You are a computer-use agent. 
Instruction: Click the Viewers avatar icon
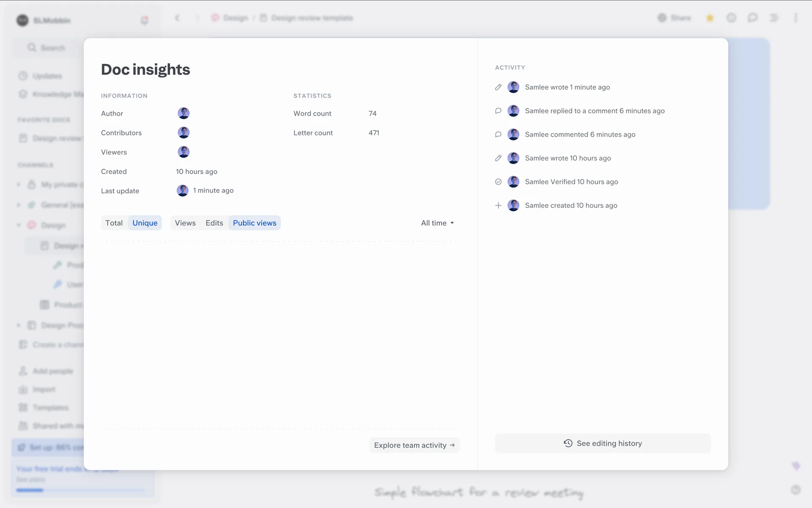(183, 152)
